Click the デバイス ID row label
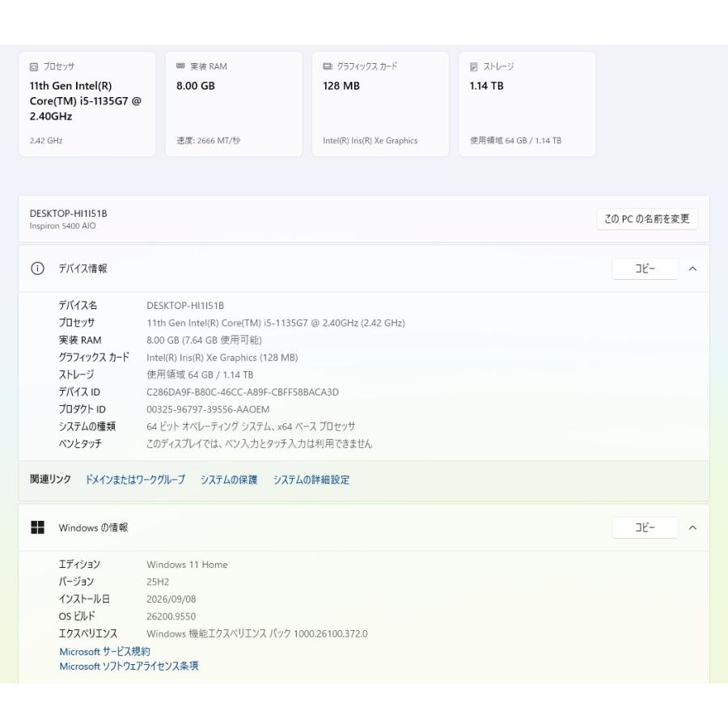 [79, 392]
